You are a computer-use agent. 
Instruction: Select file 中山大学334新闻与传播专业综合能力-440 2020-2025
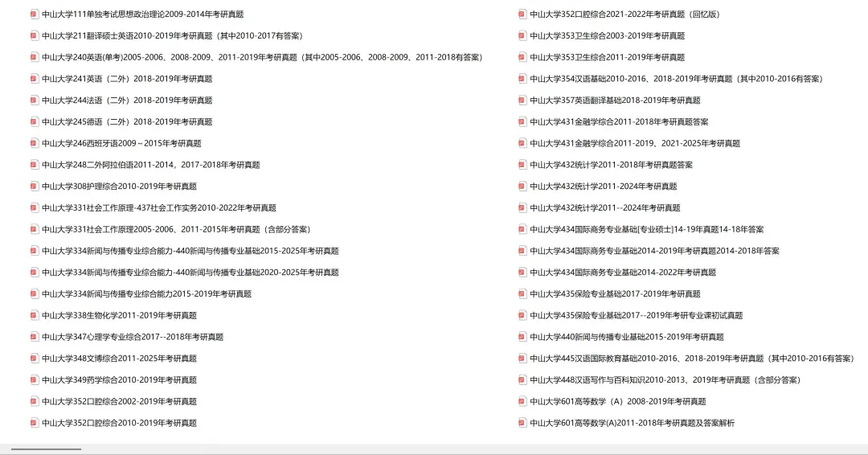click(190, 273)
